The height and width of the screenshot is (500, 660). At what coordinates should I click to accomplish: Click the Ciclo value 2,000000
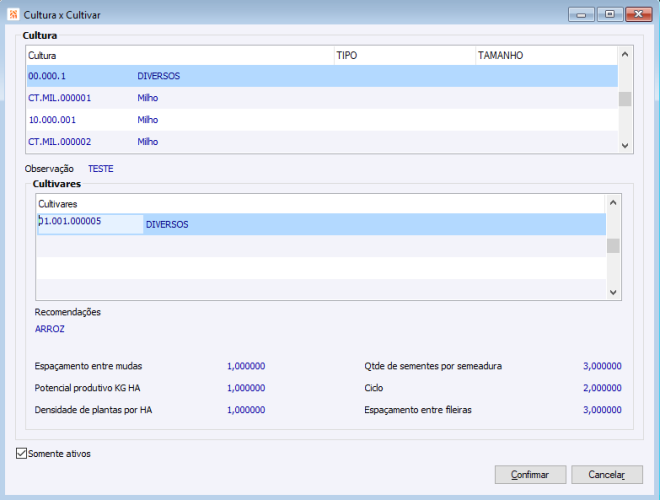[x=602, y=388]
